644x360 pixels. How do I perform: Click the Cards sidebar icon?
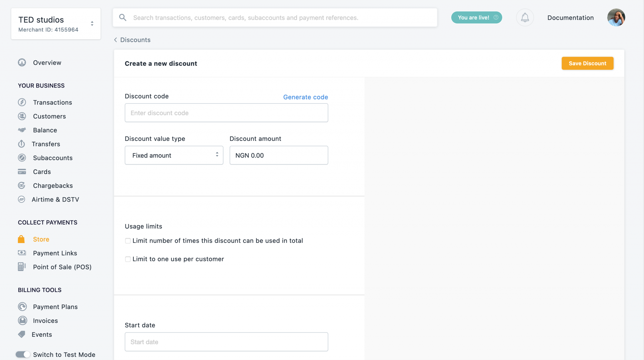pos(22,171)
